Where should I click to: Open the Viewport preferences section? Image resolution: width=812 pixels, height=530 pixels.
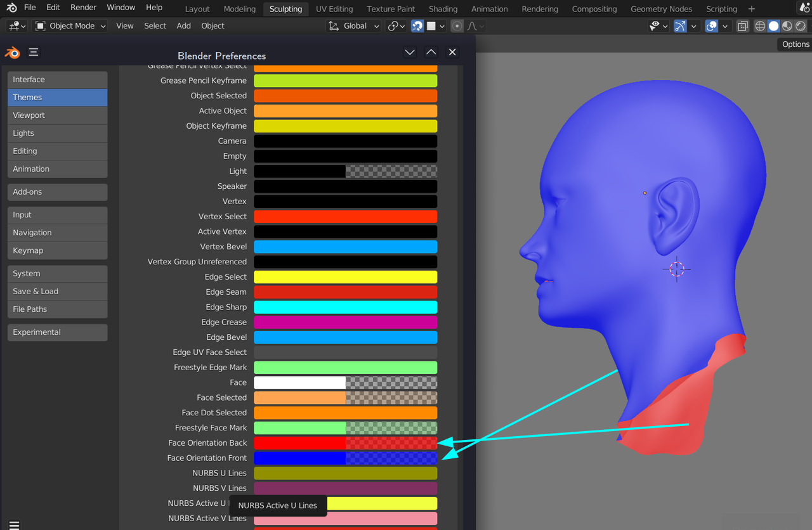pyautogui.click(x=58, y=115)
